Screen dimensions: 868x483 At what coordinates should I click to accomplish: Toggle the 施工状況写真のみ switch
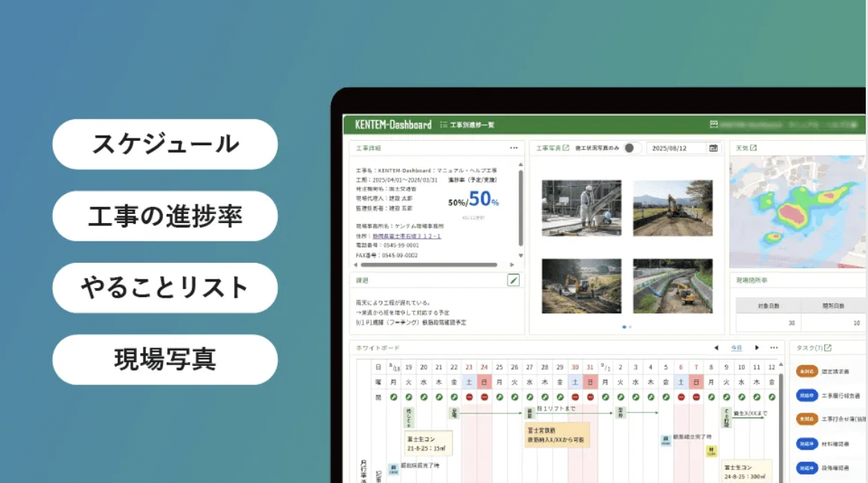[x=631, y=148]
